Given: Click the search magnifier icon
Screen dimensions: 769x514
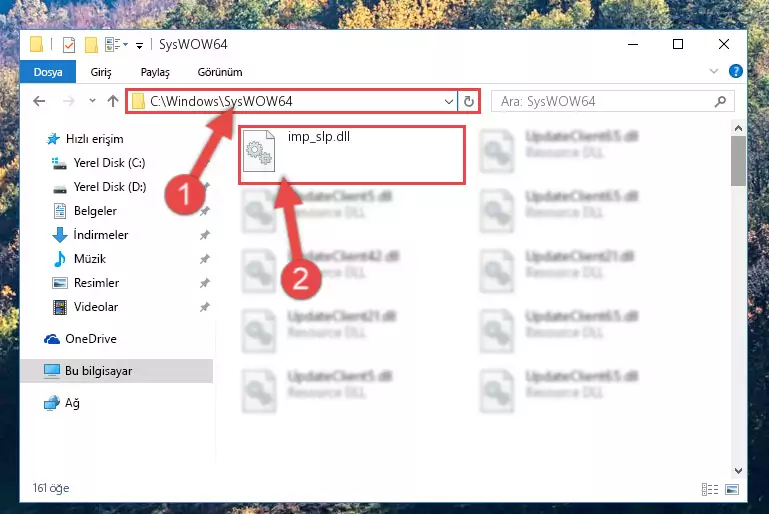Looking at the screenshot, I should click(720, 102).
